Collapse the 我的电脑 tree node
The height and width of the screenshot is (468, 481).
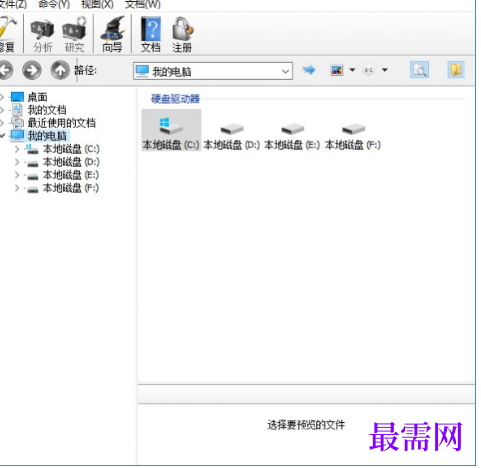tap(3, 136)
